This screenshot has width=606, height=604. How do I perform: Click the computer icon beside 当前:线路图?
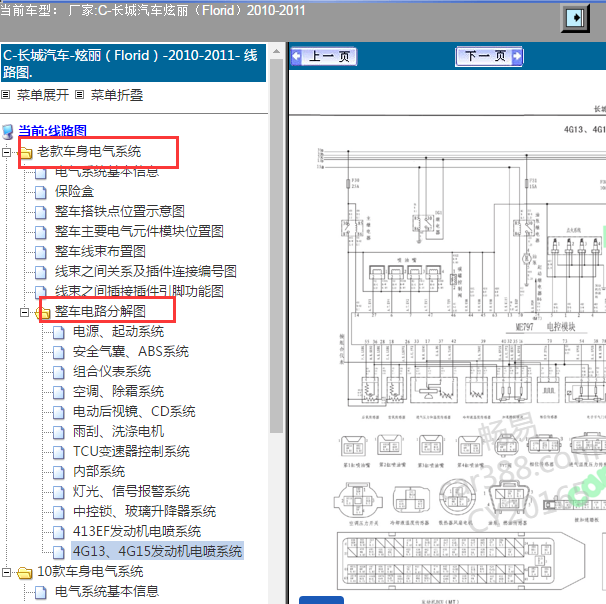(x=8, y=132)
